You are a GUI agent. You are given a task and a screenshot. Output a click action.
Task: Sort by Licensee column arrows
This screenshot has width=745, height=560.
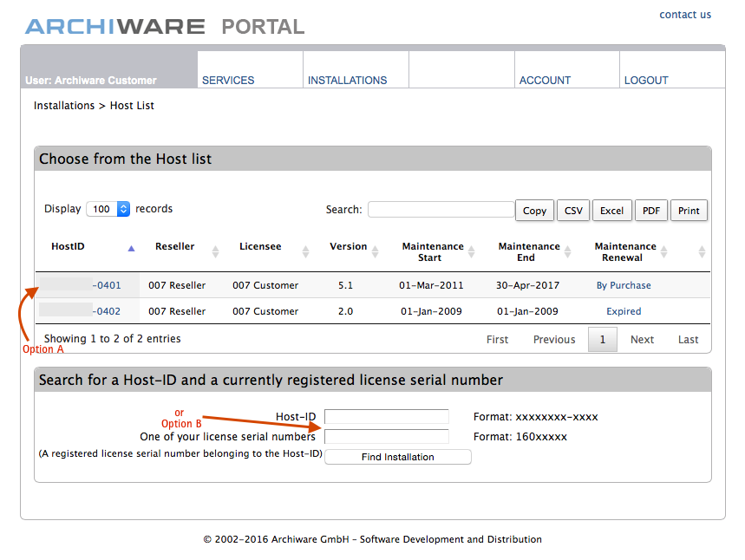coord(305,252)
